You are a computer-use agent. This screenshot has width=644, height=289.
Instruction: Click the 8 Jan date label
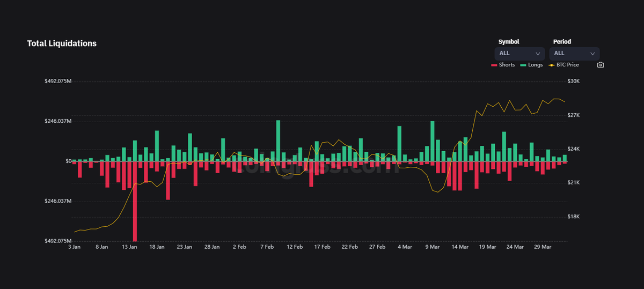pos(102,247)
